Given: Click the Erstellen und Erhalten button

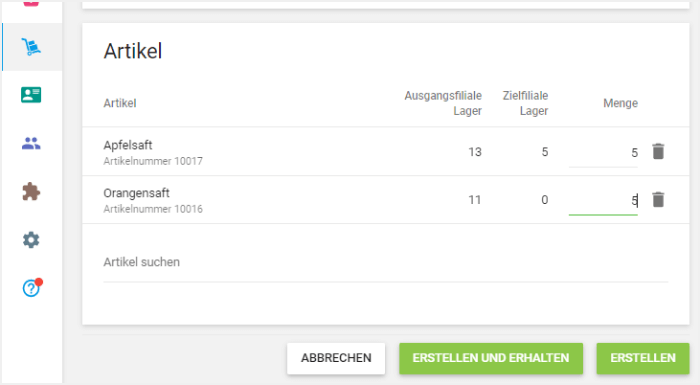Looking at the screenshot, I should [x=491, y=358].
